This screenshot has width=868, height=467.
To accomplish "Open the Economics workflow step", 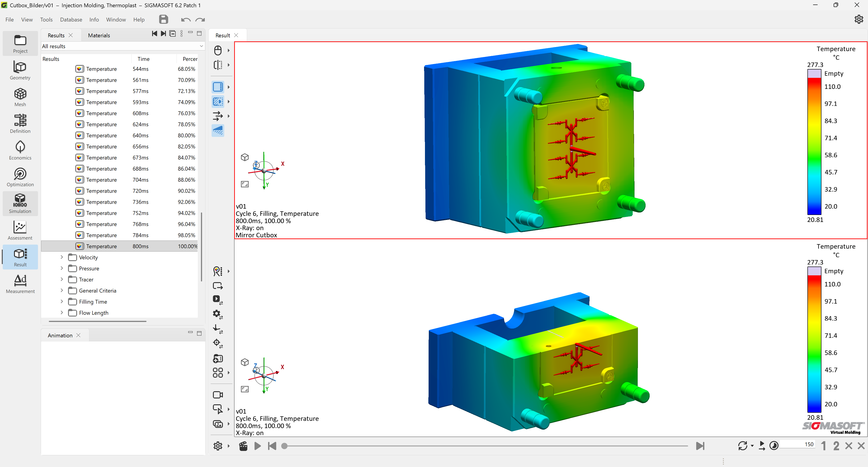I will pos(20,150).
